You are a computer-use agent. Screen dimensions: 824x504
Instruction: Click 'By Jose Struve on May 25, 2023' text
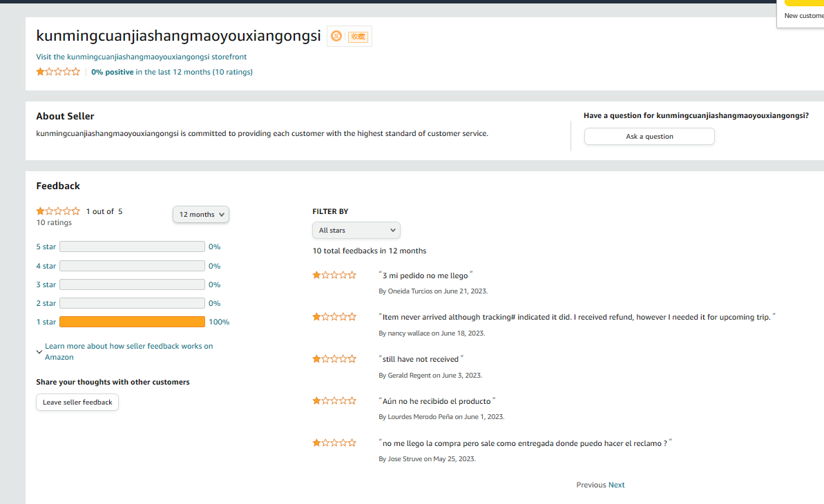[428, 459]
